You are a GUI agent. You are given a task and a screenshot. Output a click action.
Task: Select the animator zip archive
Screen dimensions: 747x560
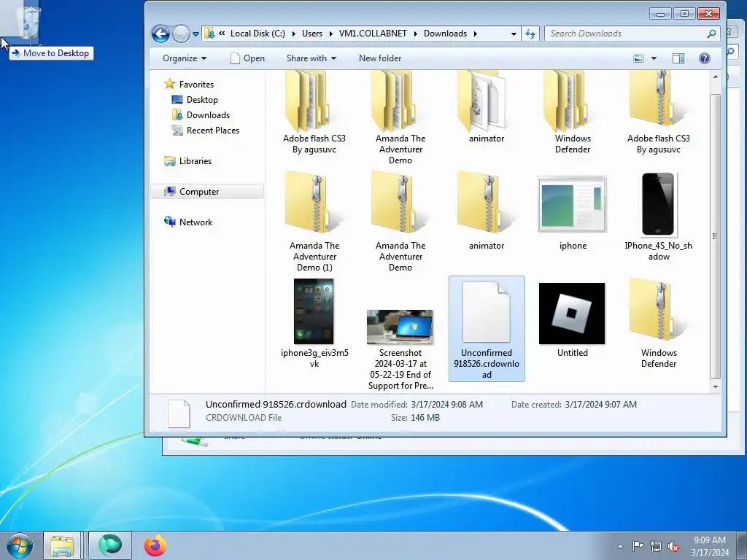point(487,211)
